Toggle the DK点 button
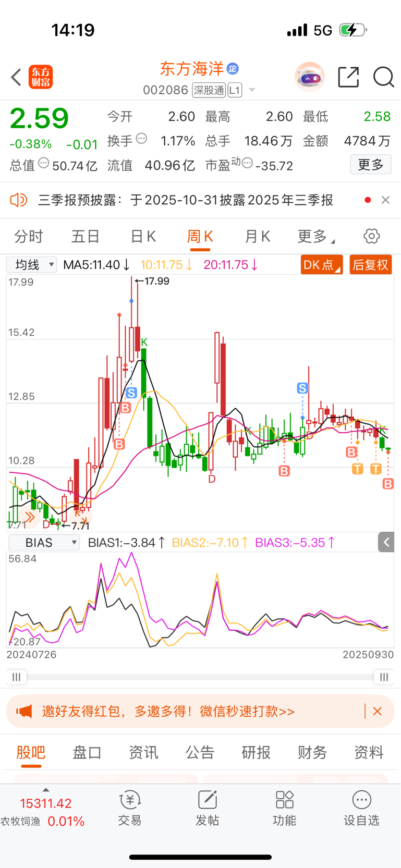This screenshot has height=868, width=401. tap(322, 265)
